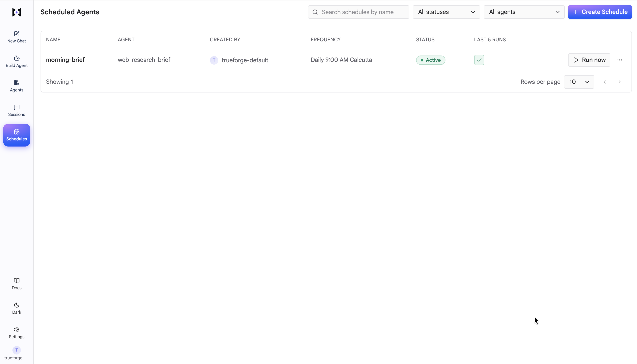This screenshot has height=364, width=637.
Task: Click the Scheduled Agents page title
Action: pyautogui.click(x=70, y=12)
